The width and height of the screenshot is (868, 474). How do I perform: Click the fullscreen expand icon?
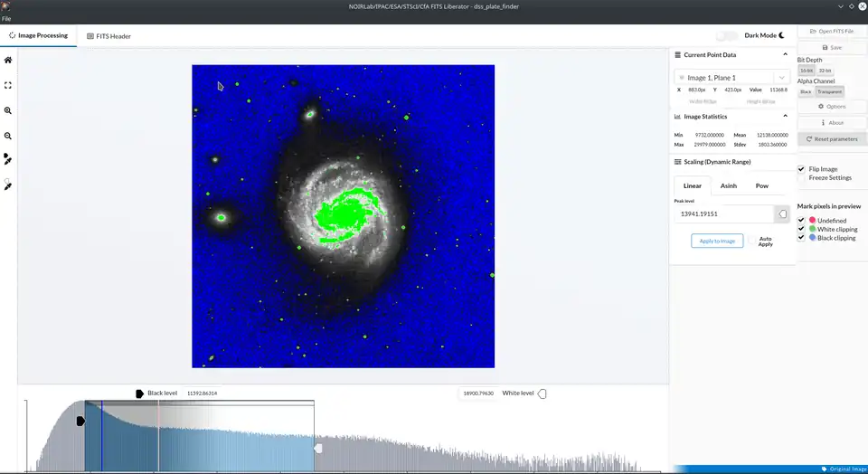(x=8, y=85)
